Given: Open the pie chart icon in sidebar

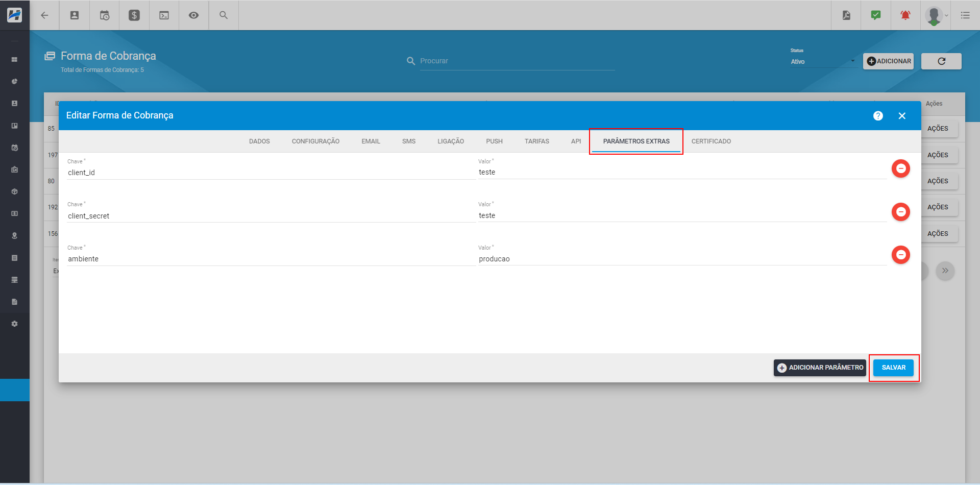Looking at the screenshot, I should pyautogui.click(x=14, y=82).
